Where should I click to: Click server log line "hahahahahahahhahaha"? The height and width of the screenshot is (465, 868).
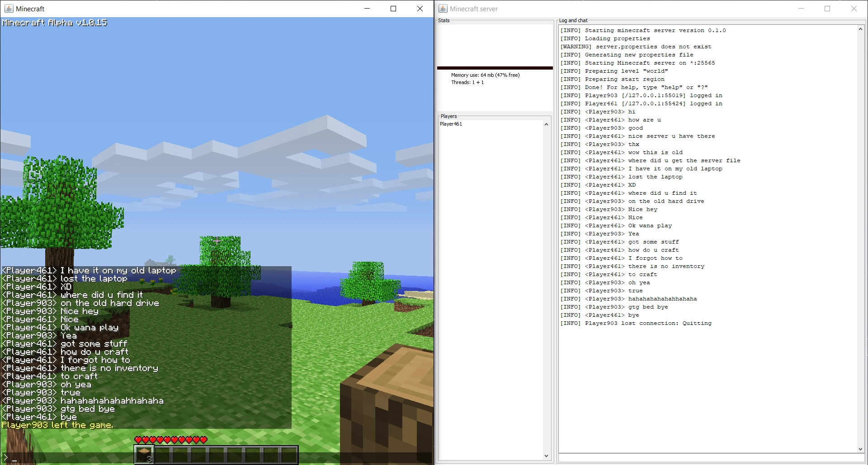pyautogui.click(x=629, y=299)
